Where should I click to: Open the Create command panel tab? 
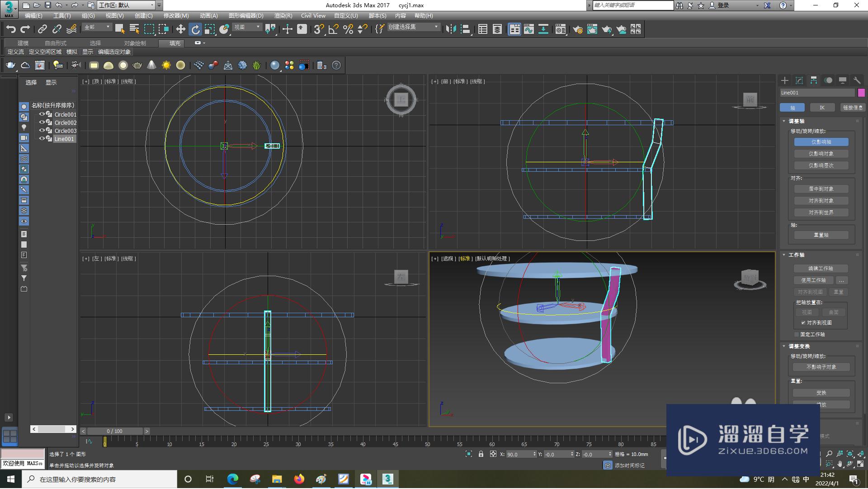click(785, 80)
